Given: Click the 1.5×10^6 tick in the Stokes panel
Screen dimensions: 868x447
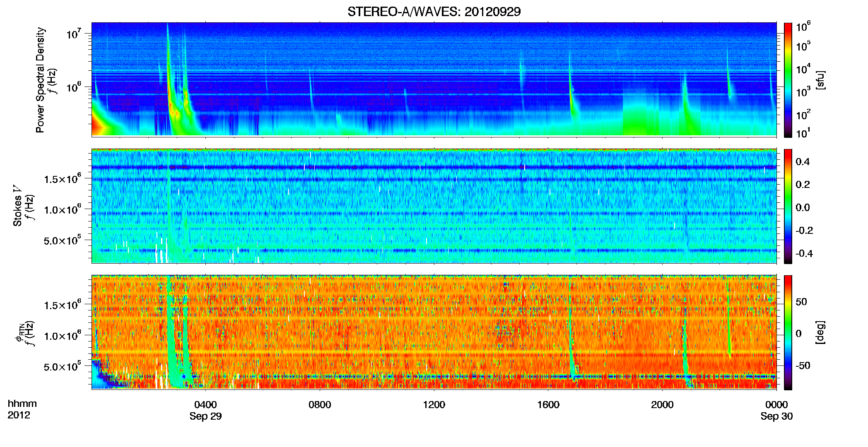Looking at the screenshot, I should (63, 179).
